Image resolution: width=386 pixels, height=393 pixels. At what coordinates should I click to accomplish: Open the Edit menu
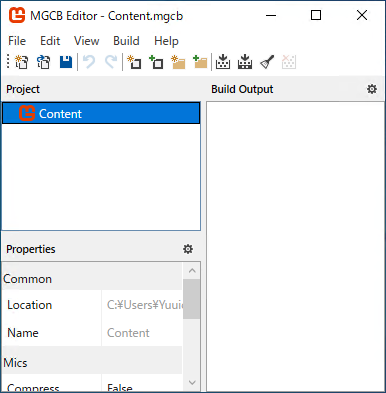tap(50, 41)
